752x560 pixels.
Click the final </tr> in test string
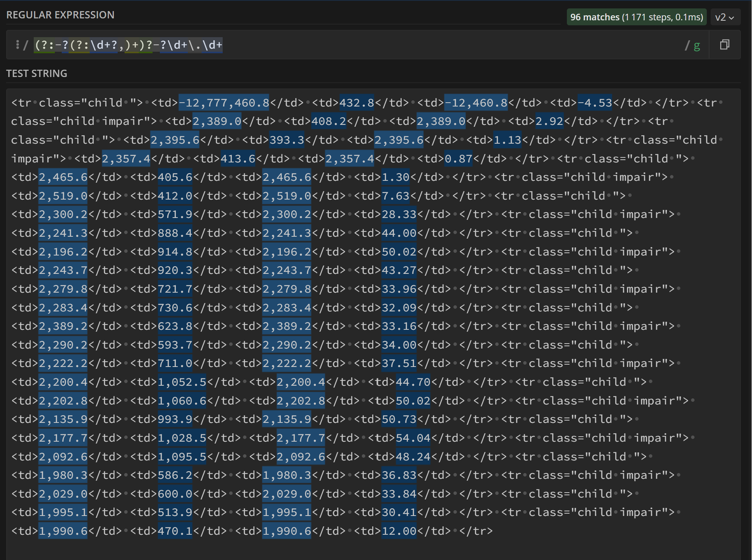pos(476,531)
